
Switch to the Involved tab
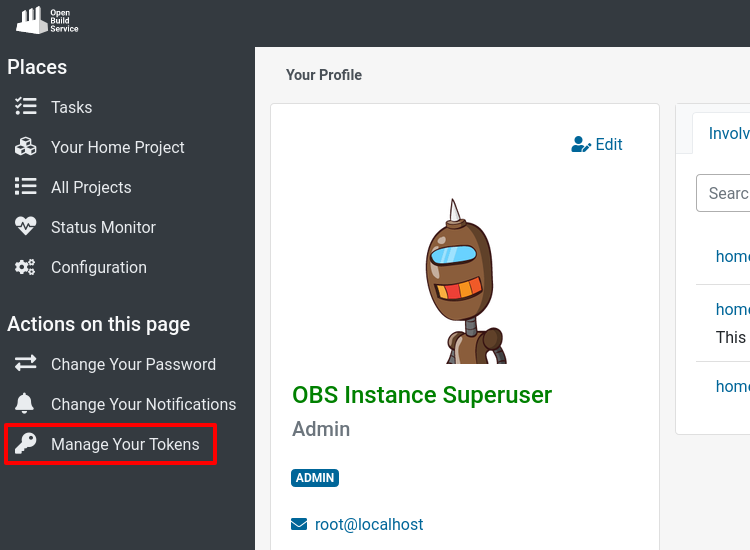[728, 133]
